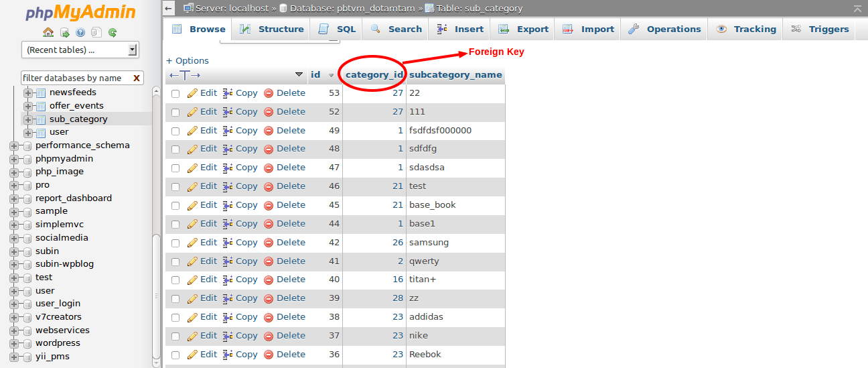Check the checkbox for nike row
Viewport: 868px width, 368px height.
(175, 336)
